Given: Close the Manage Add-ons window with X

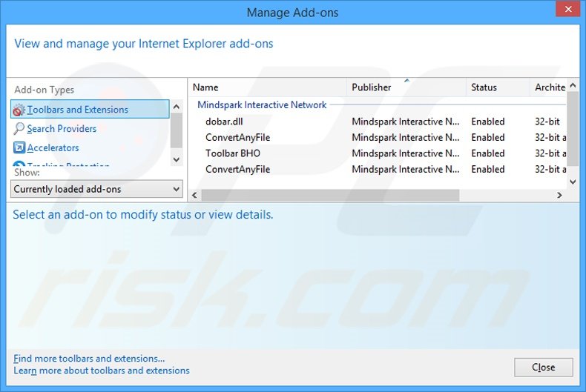Looking at the screenshot, I should point(568,9).
